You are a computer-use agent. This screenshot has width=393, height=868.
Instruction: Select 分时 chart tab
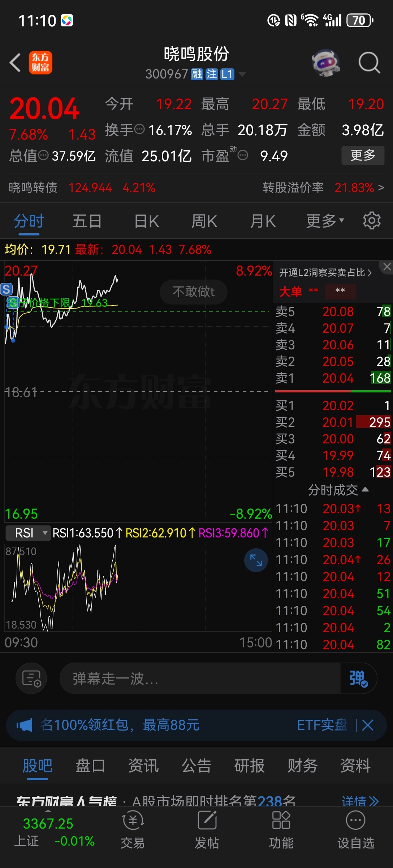(29, 221)
